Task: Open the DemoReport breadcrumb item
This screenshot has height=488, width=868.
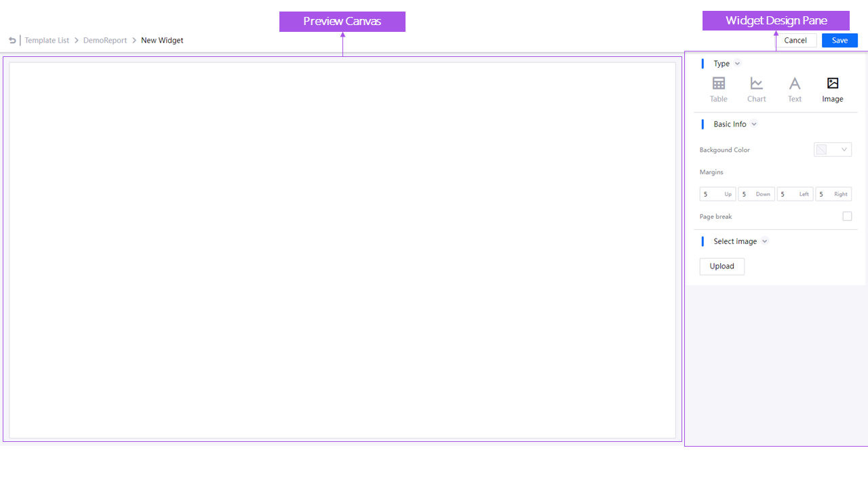Action: pos(105,40)
